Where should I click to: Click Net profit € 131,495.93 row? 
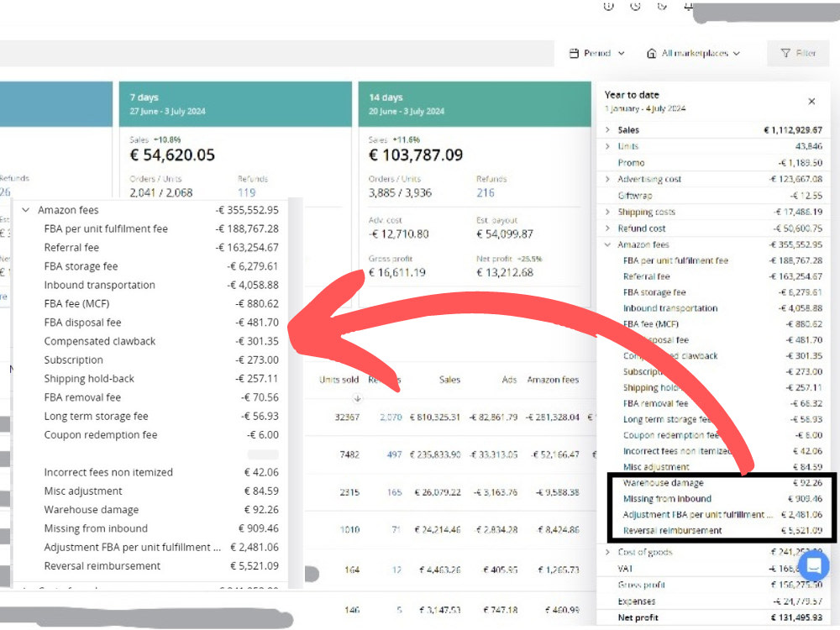point(713,617)
